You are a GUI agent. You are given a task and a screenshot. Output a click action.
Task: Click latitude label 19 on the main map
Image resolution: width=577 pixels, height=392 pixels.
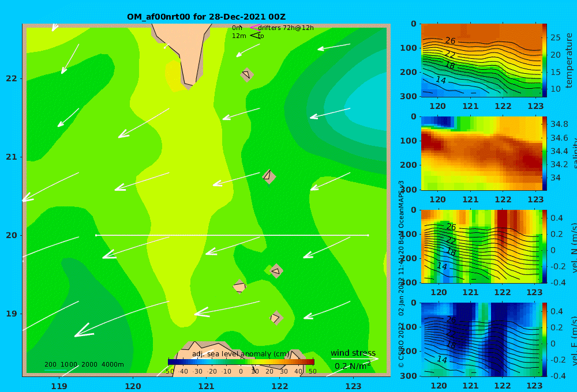[12, 314]
